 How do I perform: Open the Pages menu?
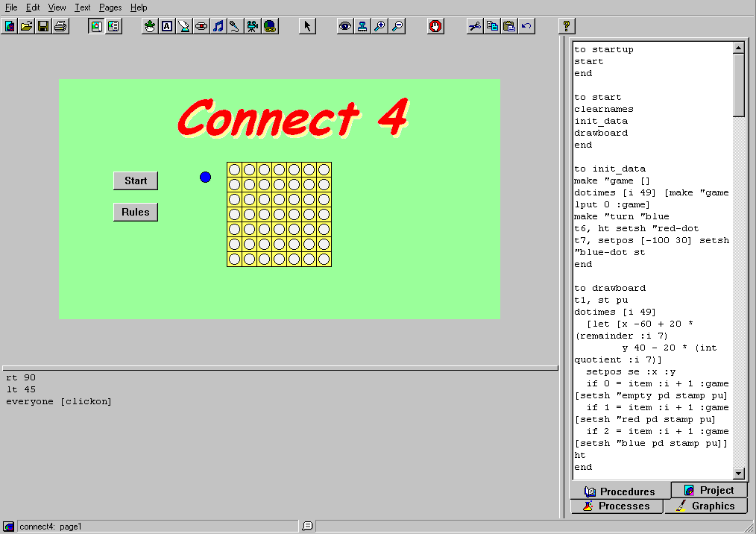(x=110, y=7)
